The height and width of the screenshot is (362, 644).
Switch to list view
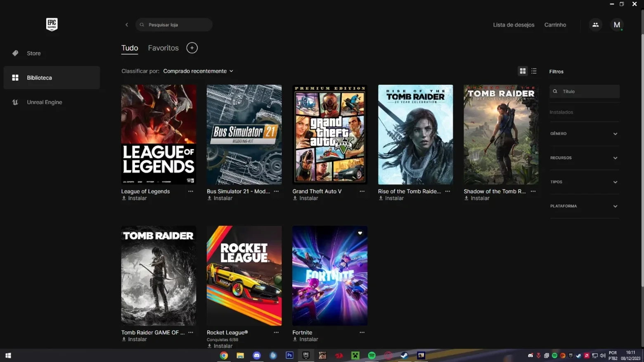(x=534, y=71)
